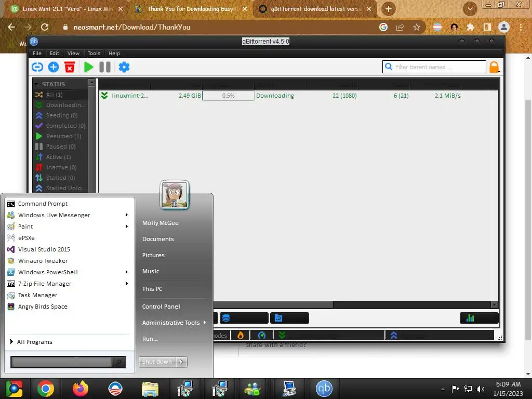Toggle the orange lock UI icon
This screenshot has height=399, width=532.
tap(494, 67)
